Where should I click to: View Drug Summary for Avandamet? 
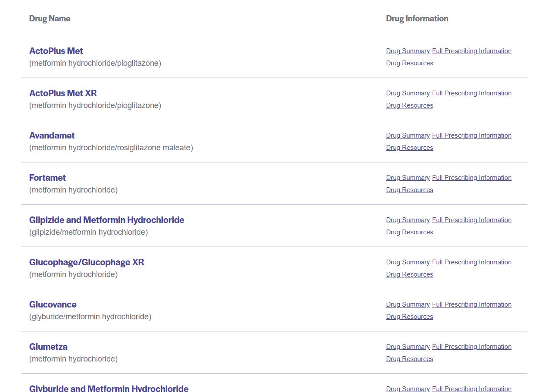[408, 135]
